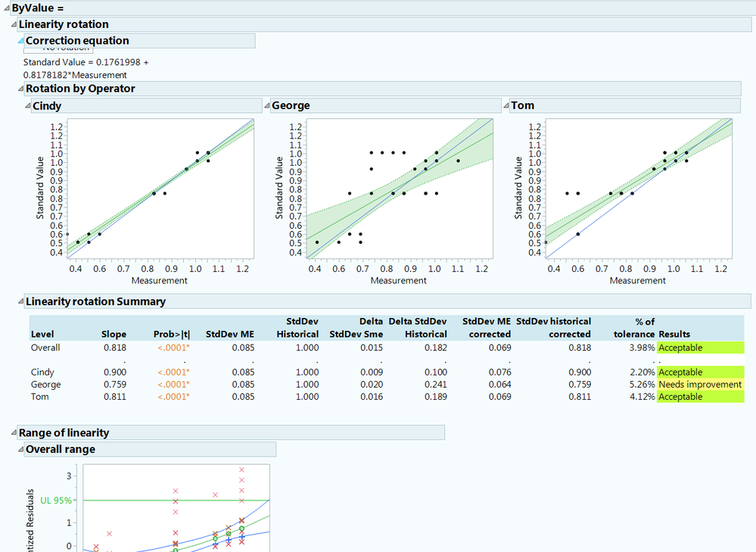Click Tom's Acceptable result cell
Viewport: 756px width, 552px height.
tap(700, 397)
